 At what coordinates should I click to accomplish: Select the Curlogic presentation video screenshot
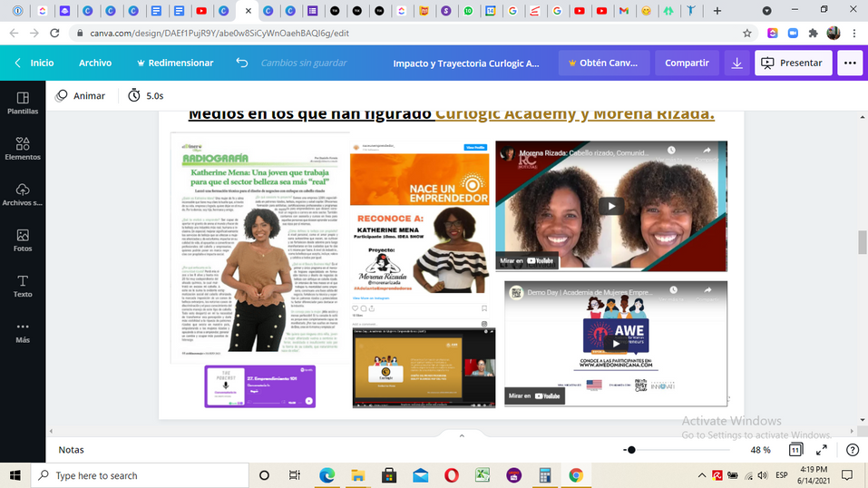click(424, 367)
